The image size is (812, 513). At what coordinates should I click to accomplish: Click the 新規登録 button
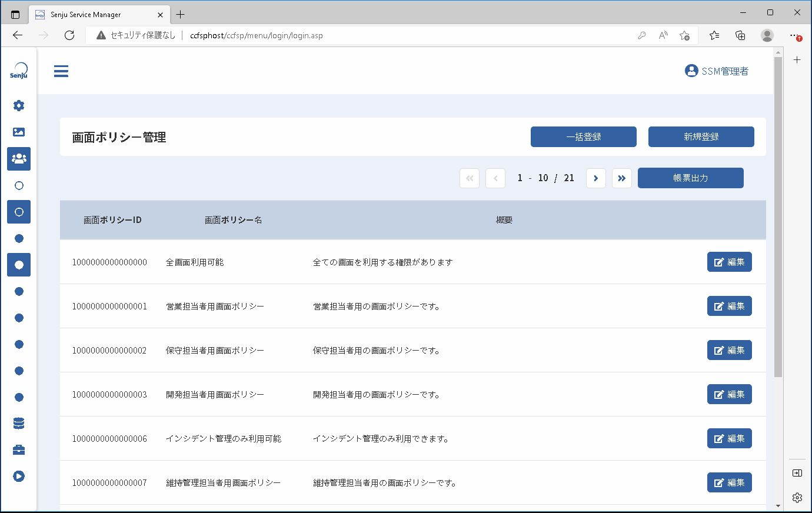click(x=701, y=137)
